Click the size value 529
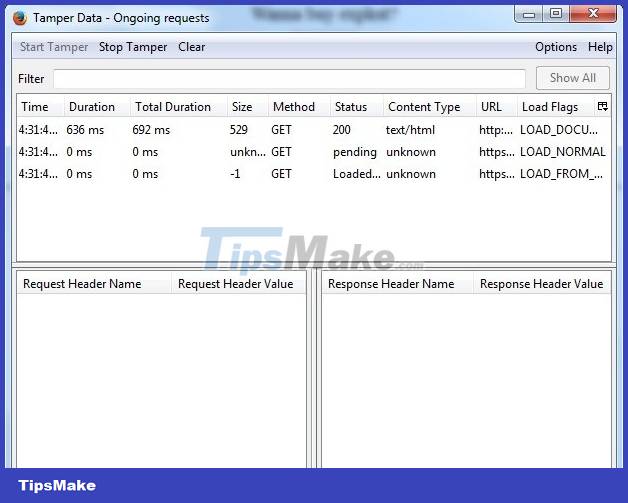The image size is (628, 503). coord(239,130)
